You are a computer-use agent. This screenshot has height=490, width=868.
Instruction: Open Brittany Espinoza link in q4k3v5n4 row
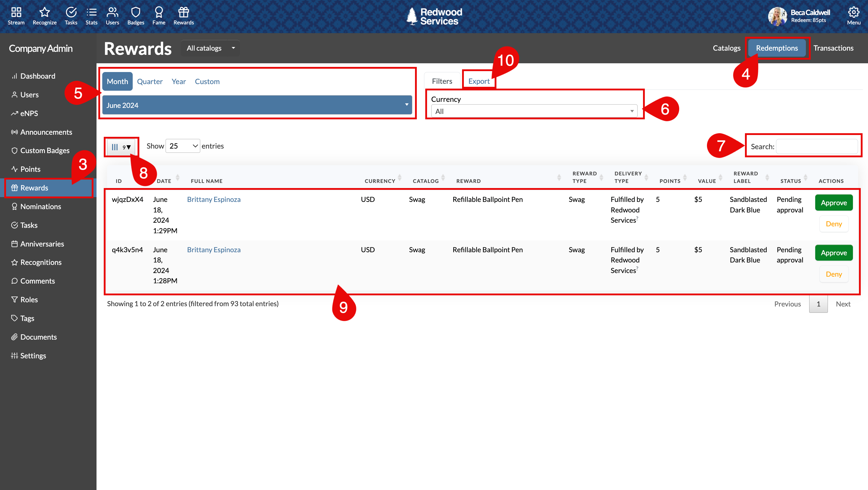coord(214,250)
